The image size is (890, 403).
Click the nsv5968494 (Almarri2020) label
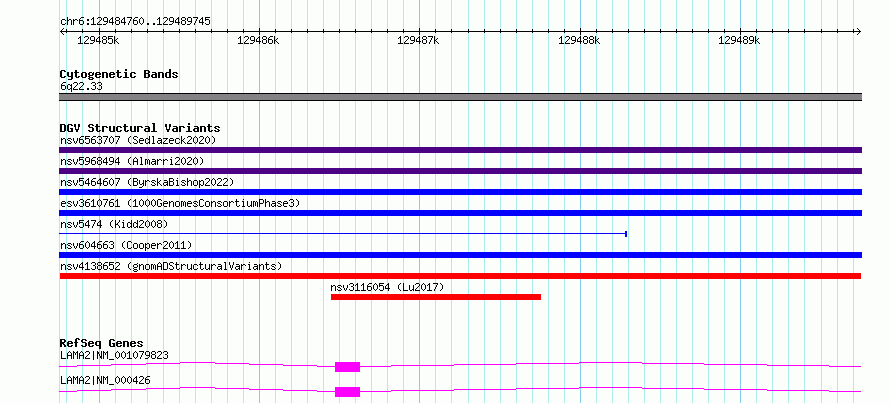tap(132, 161)
